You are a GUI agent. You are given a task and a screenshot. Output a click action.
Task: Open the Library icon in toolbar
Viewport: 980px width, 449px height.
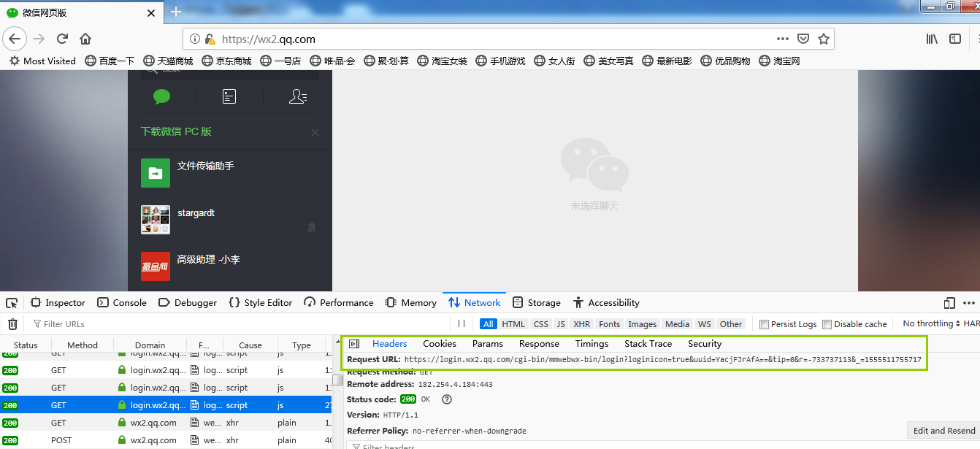click(x=932, y=39)
